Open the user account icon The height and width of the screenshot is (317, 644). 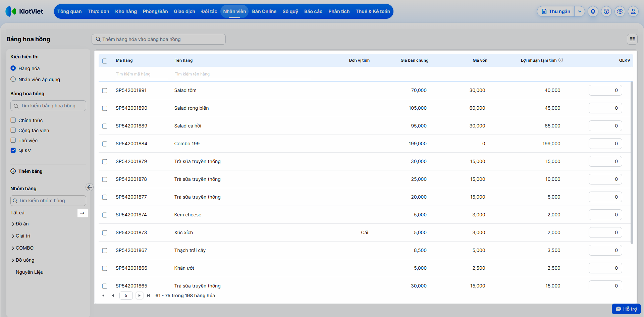633,11
